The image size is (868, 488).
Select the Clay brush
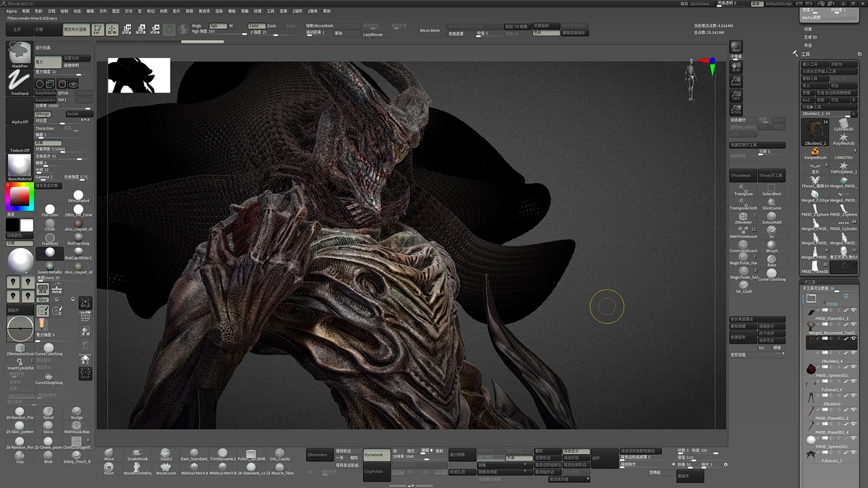(x=20, y=457)
